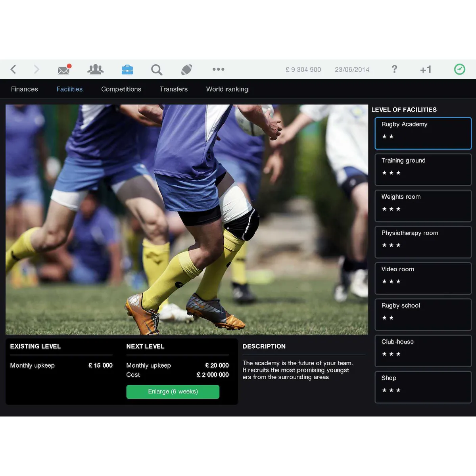Select the Rugby school facility
476x476 pixels.
(423, 315)
